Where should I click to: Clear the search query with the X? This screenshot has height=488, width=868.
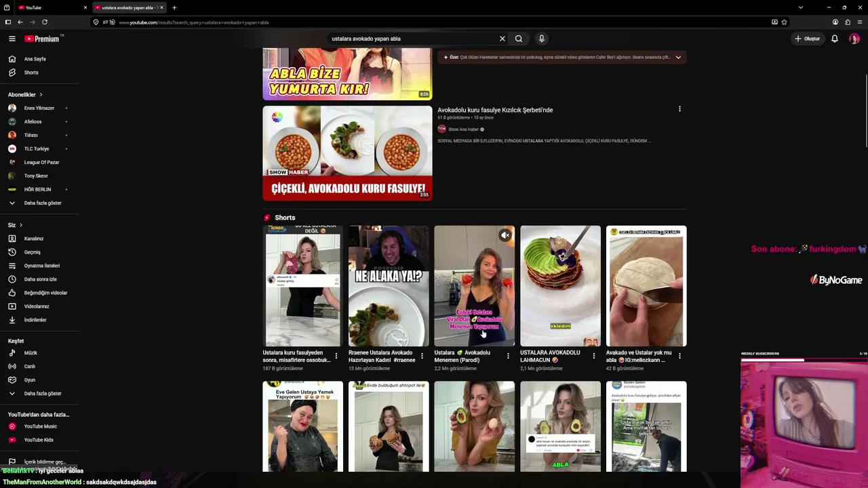tap(502, 39)
